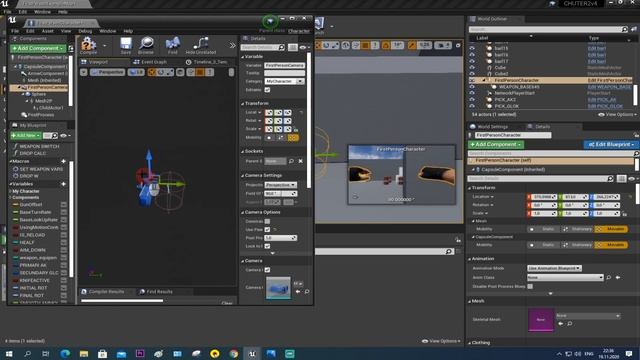The width and height of the screenshot is (640, 360).
Task: Click the green Add New button in My Blueprint
Action: [x=25, y=135]
